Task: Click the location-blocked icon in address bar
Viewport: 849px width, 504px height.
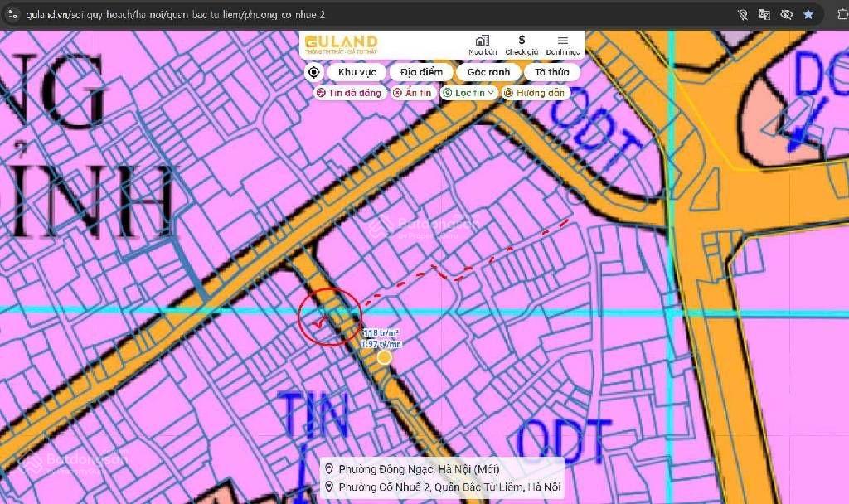Action: coord(743,14)
